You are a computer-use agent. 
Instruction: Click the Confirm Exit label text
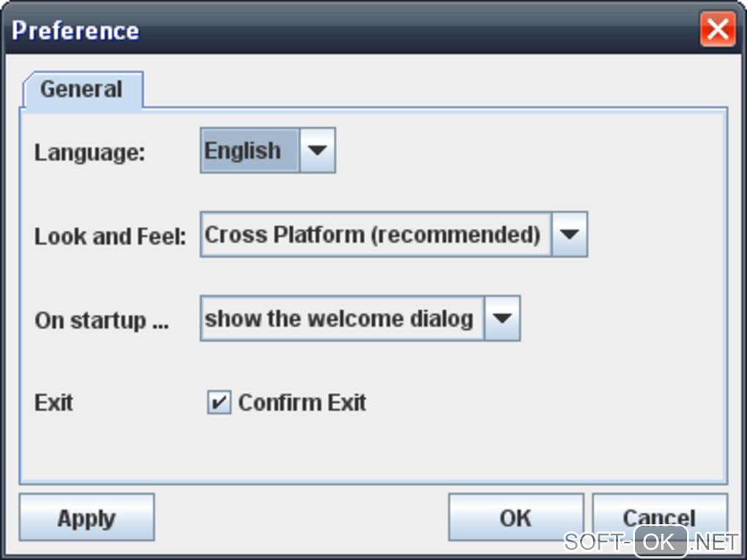tap(302, 403)
